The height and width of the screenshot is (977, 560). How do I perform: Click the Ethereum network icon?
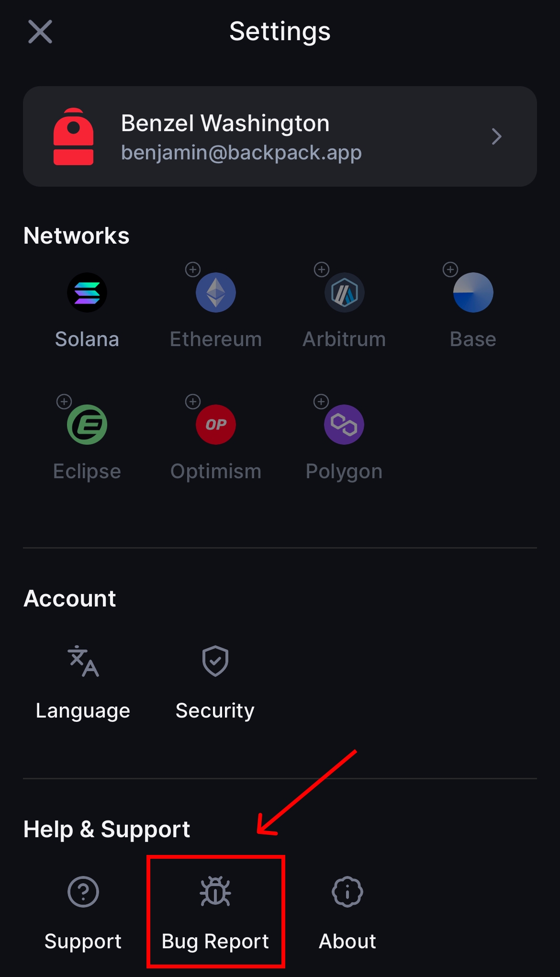[216, 292]
